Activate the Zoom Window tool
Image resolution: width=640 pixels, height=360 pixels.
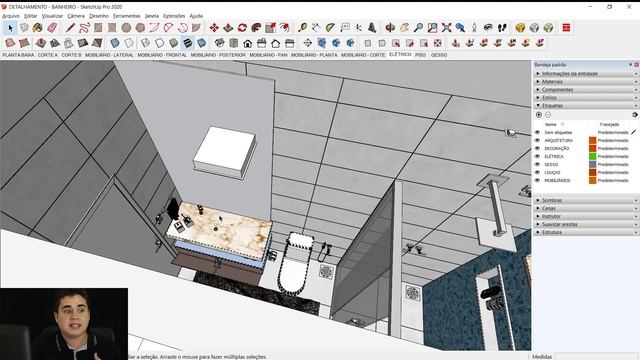[432, 28]
